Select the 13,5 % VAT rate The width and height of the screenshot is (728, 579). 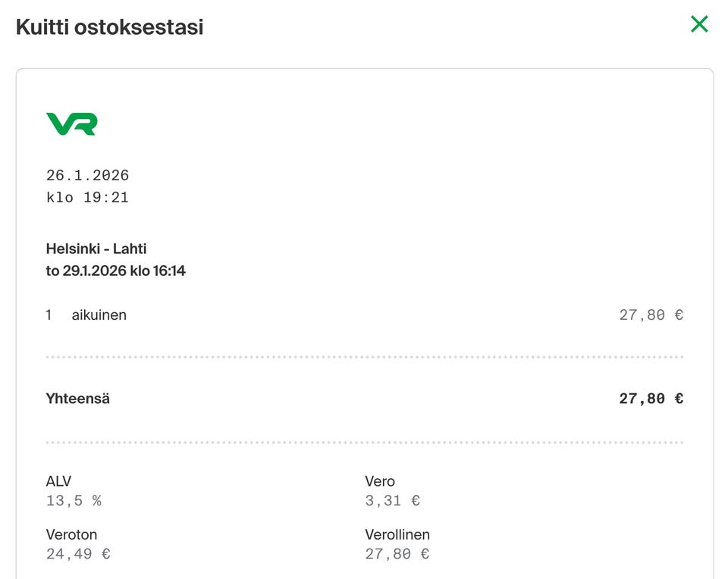[74, 500]
